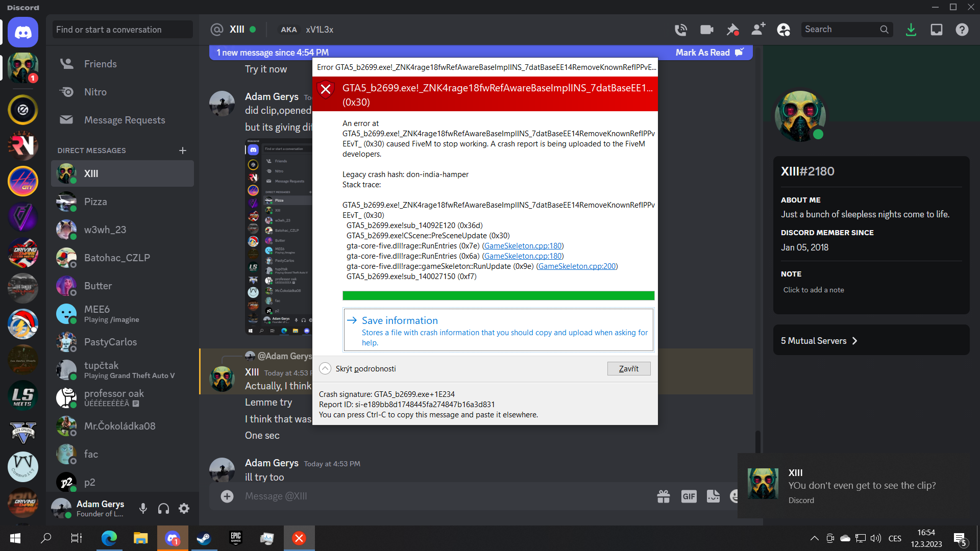Open the Discord inbox icon
980x551 pixels.
point(936,30)
